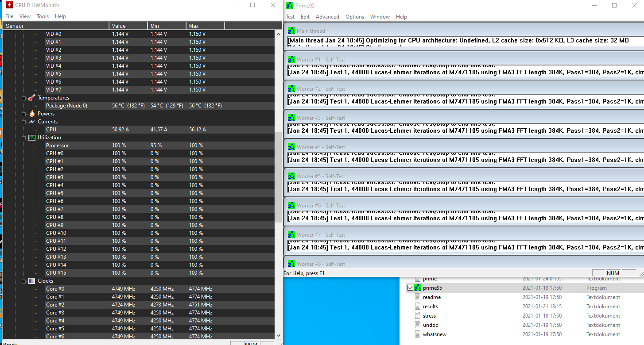Open the Options menu in Prime95
This screenshot has width=644, height=345.
click(355, 17)
